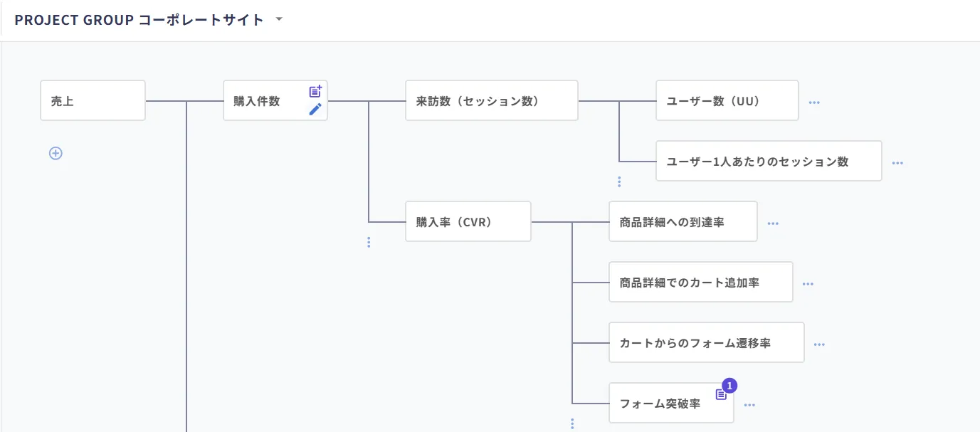Open three-dot menu beside ユーザー1人あたりのセッション数
980x432 pixels.
(x=897, y=163)
